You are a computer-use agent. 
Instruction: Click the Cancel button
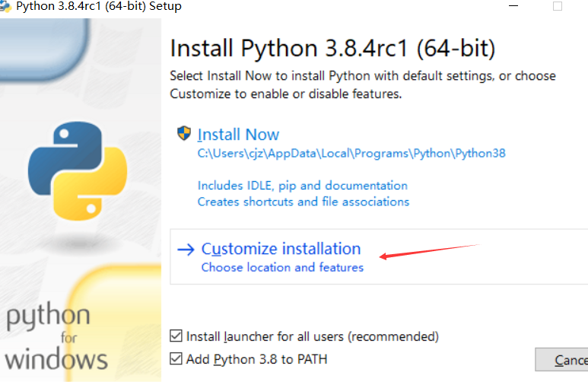click(561, 360)
